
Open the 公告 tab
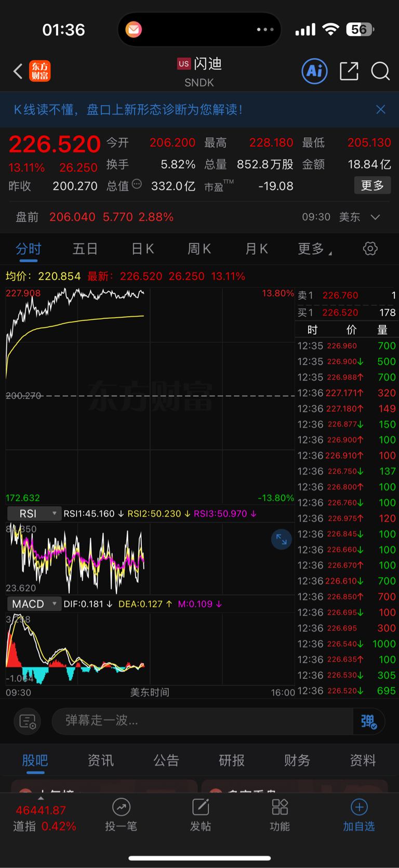166,760
